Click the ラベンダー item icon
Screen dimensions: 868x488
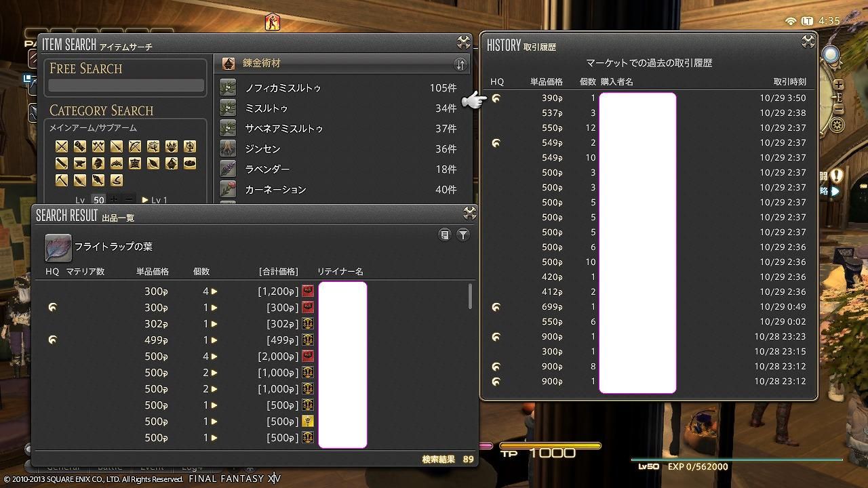(228, 169)
